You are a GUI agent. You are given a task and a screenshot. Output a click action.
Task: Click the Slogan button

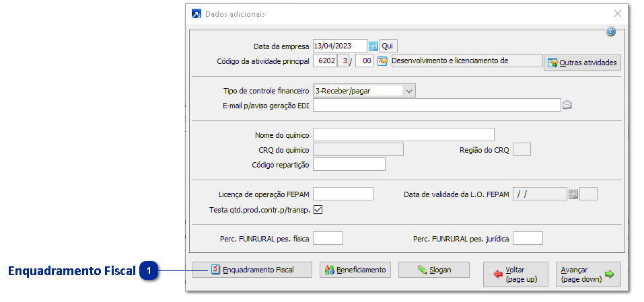(x=434, y=270)
